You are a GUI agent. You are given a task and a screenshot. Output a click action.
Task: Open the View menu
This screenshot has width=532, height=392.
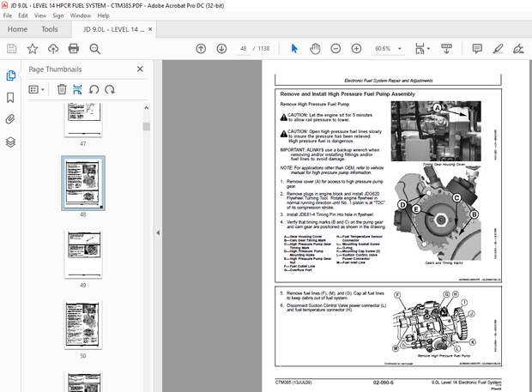(x=40, y=15)
